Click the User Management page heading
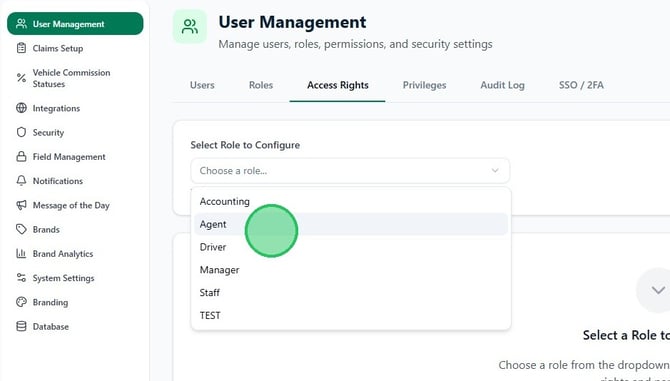 (x=292, y=22)
